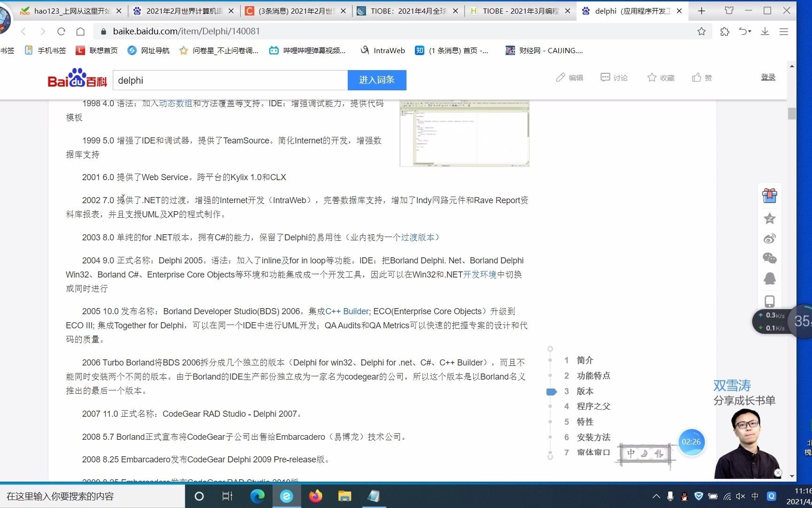Click the address bar URL
The image size is (812, 508).
(186, 32)
